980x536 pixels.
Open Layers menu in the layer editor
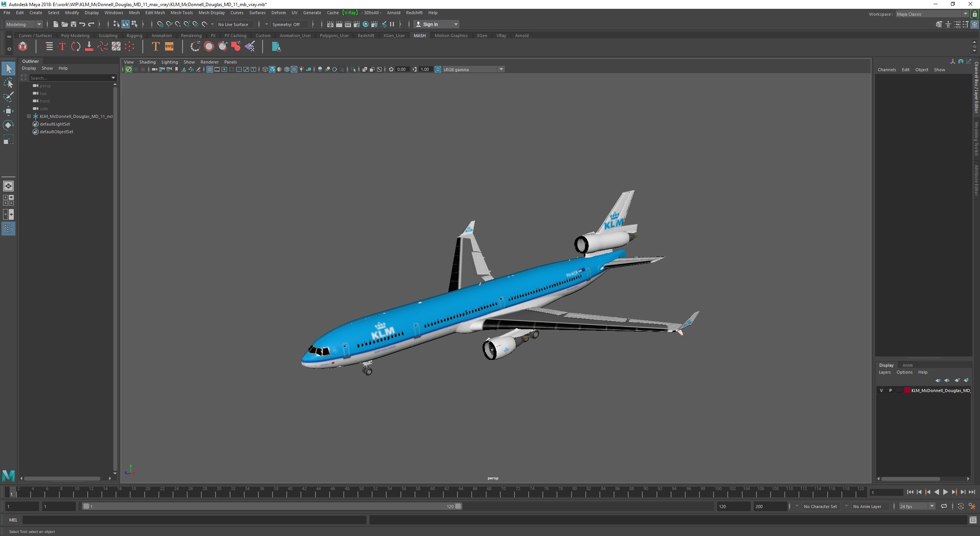click(884, 372)
